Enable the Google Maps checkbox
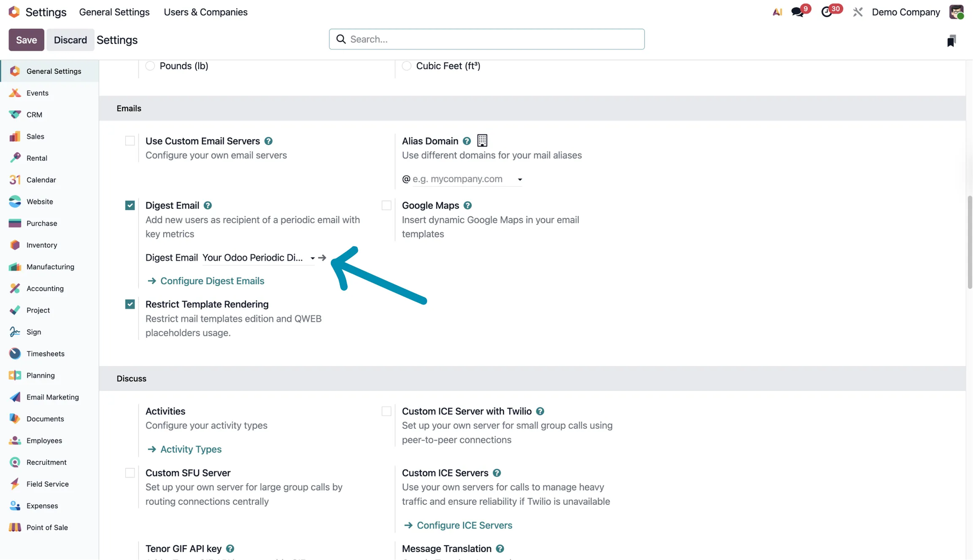The height and width of the screenshot is (560, 973). (x=387, y=205)
